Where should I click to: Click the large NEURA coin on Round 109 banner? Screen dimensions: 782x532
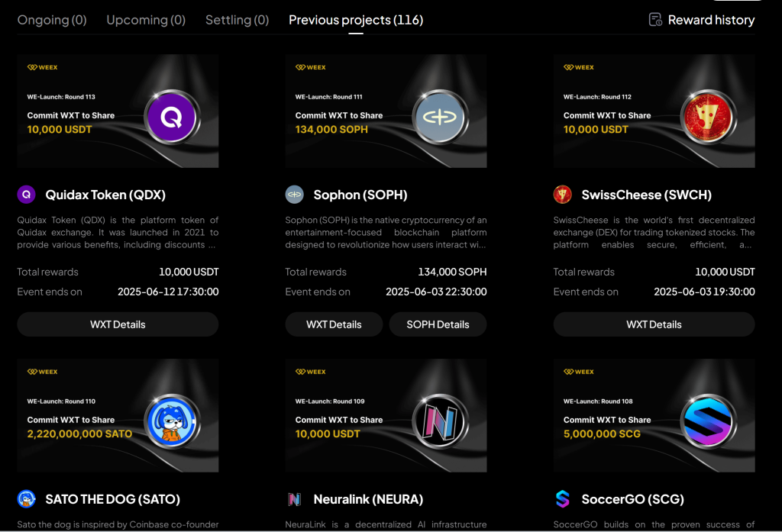440,421
